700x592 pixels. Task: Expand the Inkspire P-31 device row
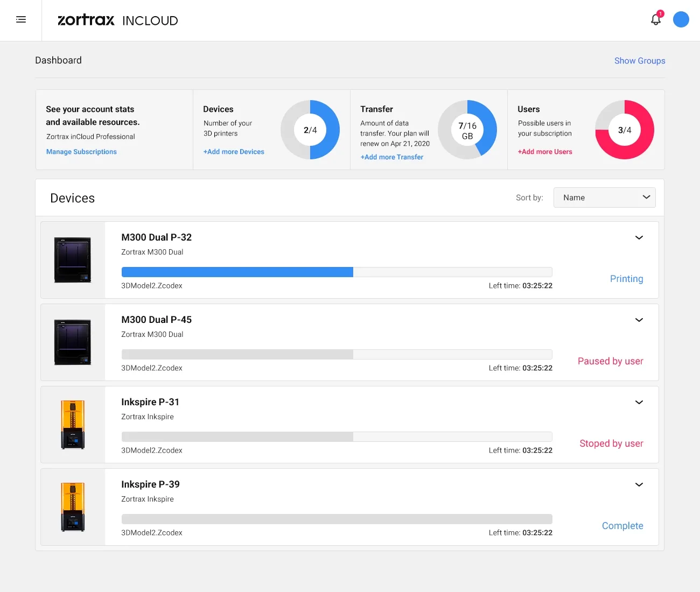click(x=639, y=403)
